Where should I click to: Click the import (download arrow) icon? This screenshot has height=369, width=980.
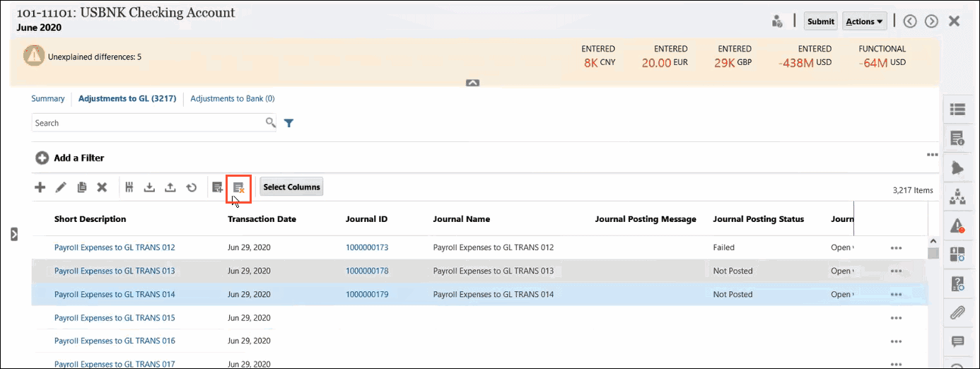pyautogui.click(x=149, y=187)
